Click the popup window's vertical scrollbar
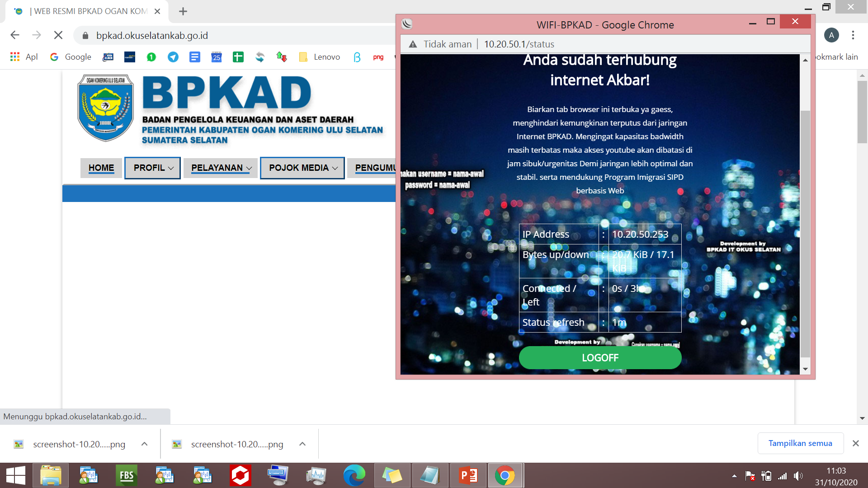 [805, 226]
